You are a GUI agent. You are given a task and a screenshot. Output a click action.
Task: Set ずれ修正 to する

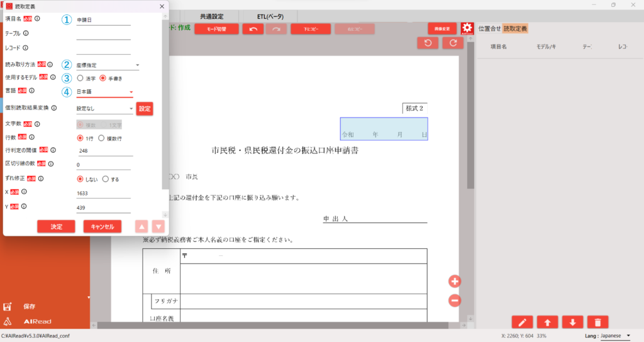[x=105, y=179]
